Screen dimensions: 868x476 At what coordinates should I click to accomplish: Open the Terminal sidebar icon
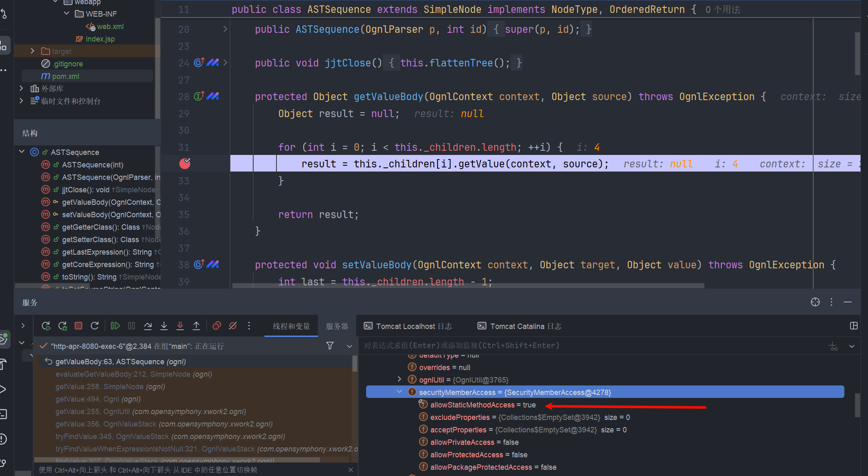(x=3, y=414)
